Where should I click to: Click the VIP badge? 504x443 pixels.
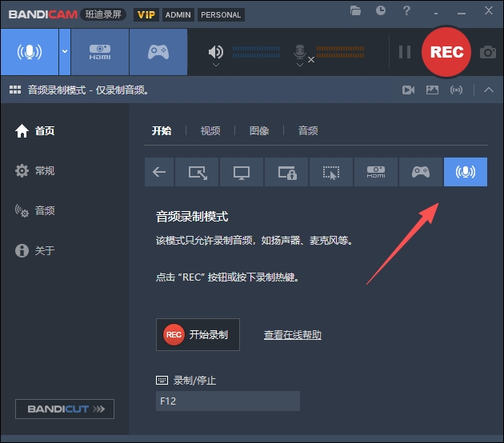pos(146,14)
